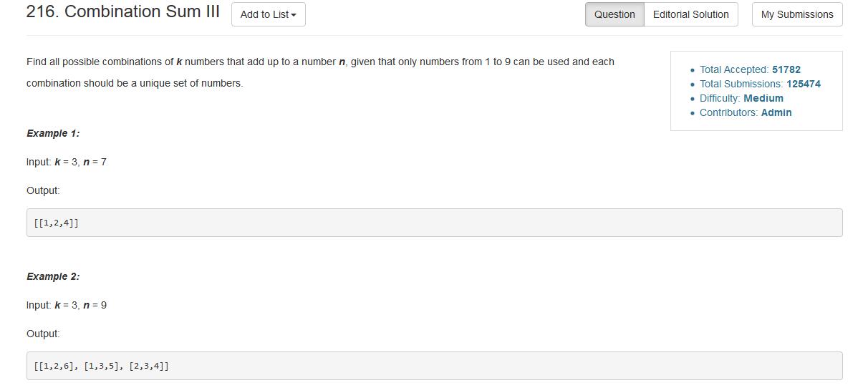Screen dimensions: 868x388
Task: Open the Admin contributor link
Action: coord(776,112)
